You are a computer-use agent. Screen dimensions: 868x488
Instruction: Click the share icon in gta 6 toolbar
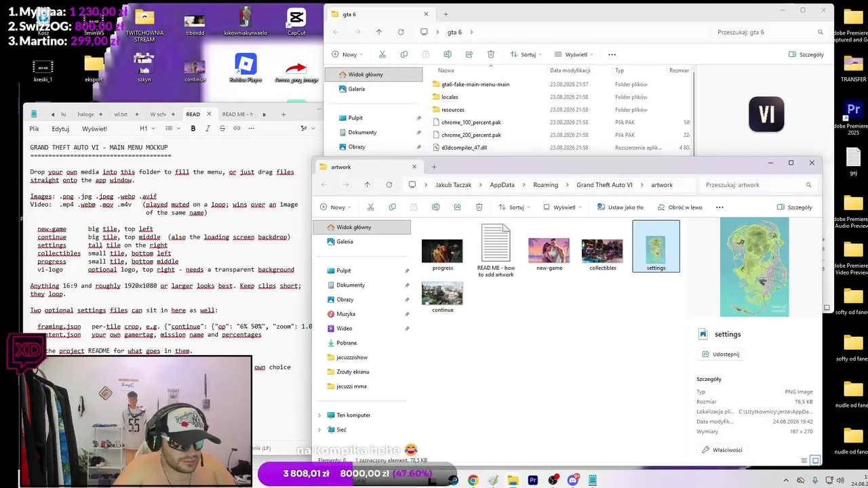[469, 54]
